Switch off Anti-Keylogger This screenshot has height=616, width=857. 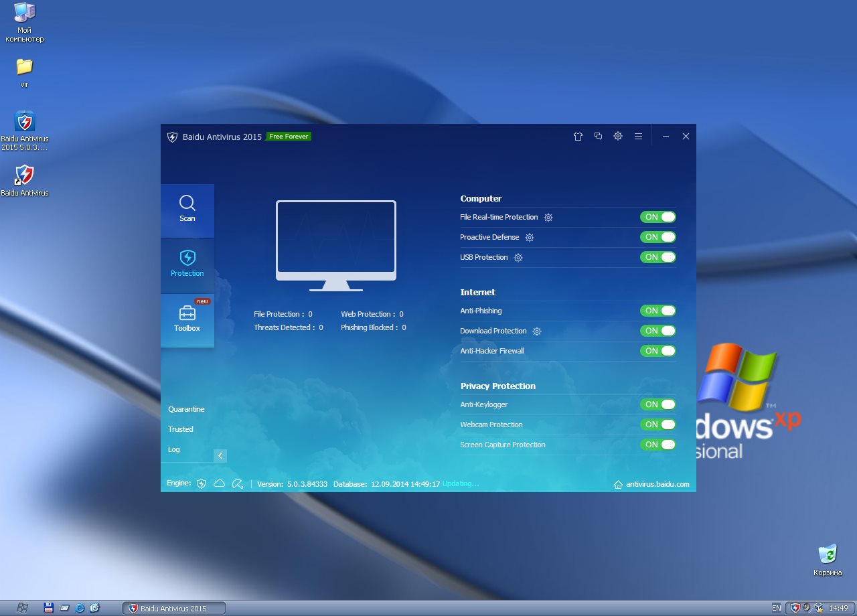(x=658, y=404)
